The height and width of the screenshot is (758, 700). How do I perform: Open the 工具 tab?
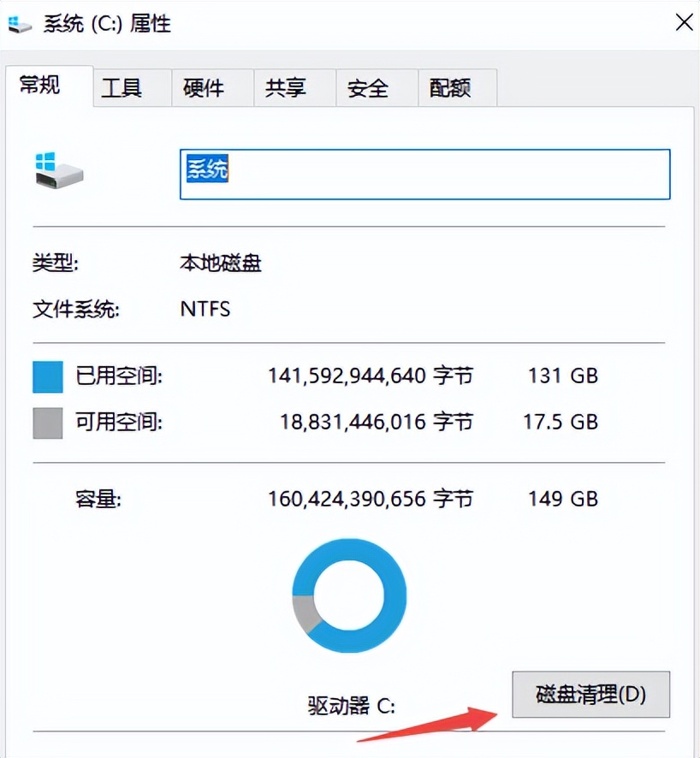[132, 88]
